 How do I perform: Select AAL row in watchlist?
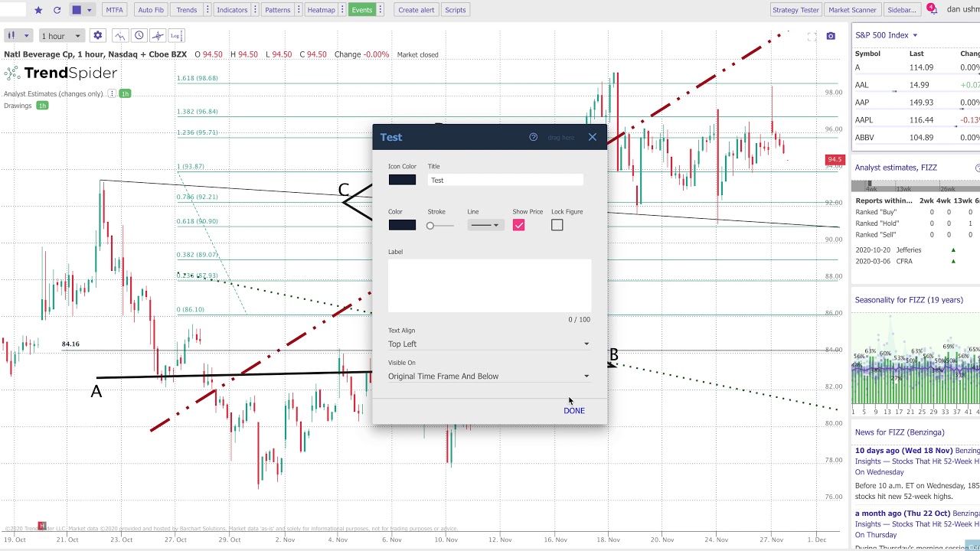pos(916,85)
